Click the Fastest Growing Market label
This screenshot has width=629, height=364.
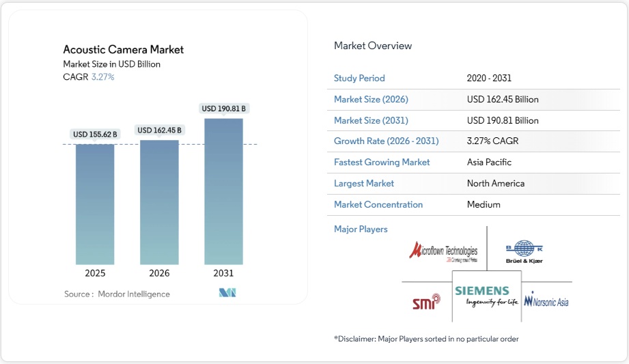coord(382,163)
